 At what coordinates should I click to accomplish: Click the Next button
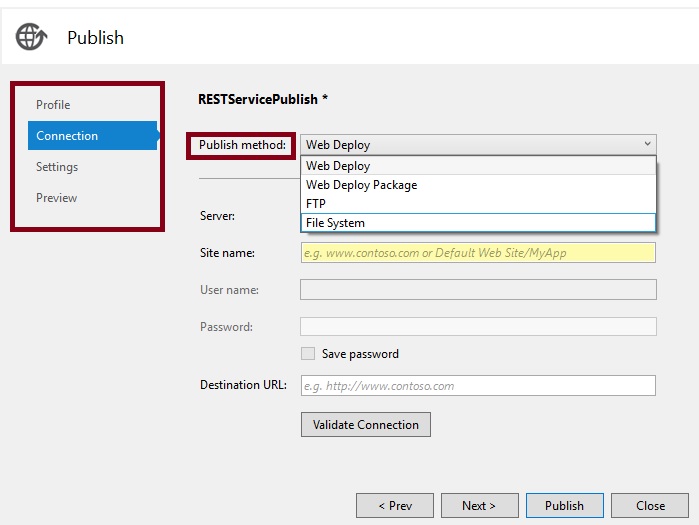479,506
